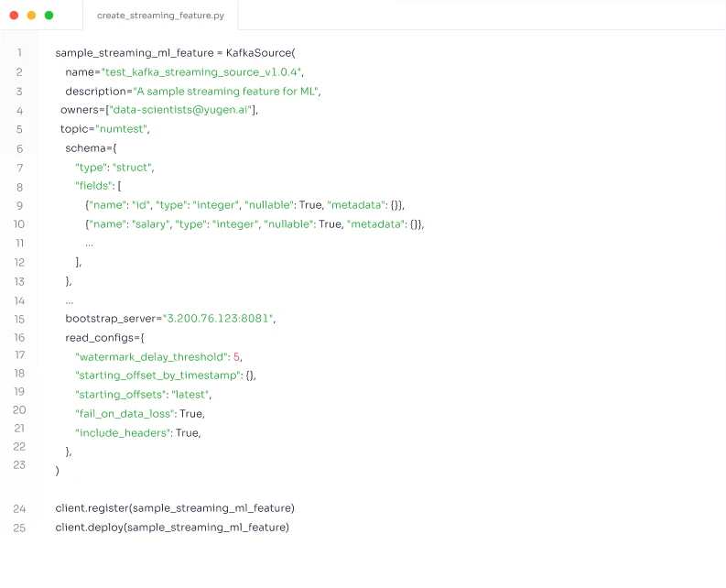Click line number 1 in the gutter
Image resolution: width=726 pixels, height=588 pixels.
[x=19, y=53]
